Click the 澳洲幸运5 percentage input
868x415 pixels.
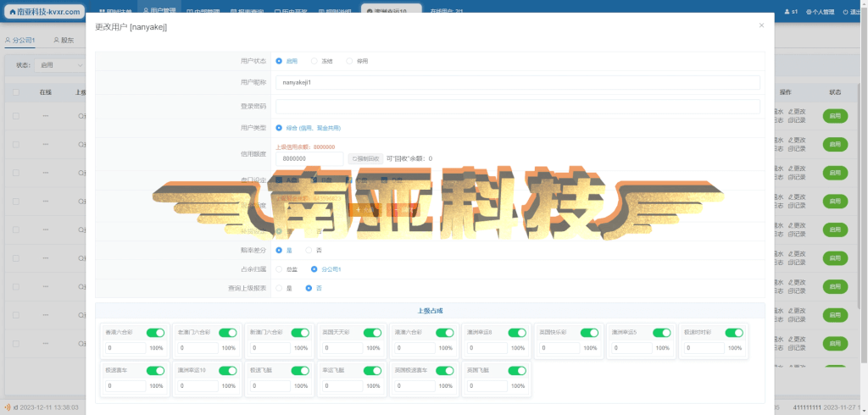point(632,348)
